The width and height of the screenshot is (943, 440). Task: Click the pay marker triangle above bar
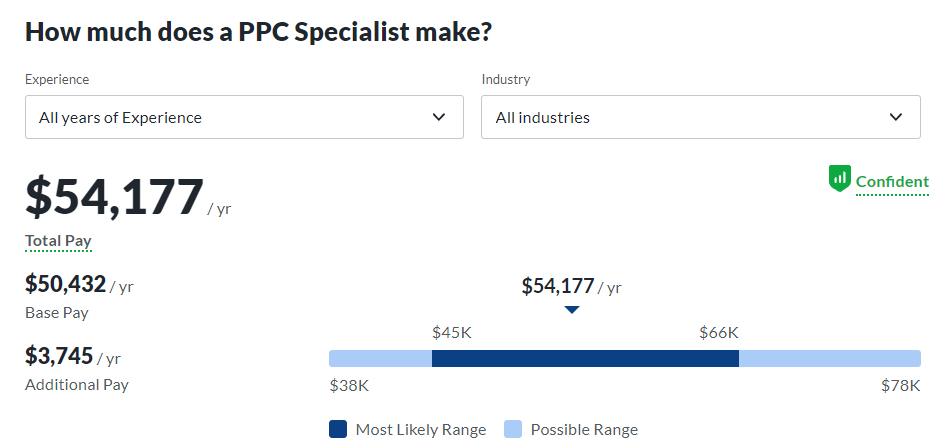[x=572, y=310]
